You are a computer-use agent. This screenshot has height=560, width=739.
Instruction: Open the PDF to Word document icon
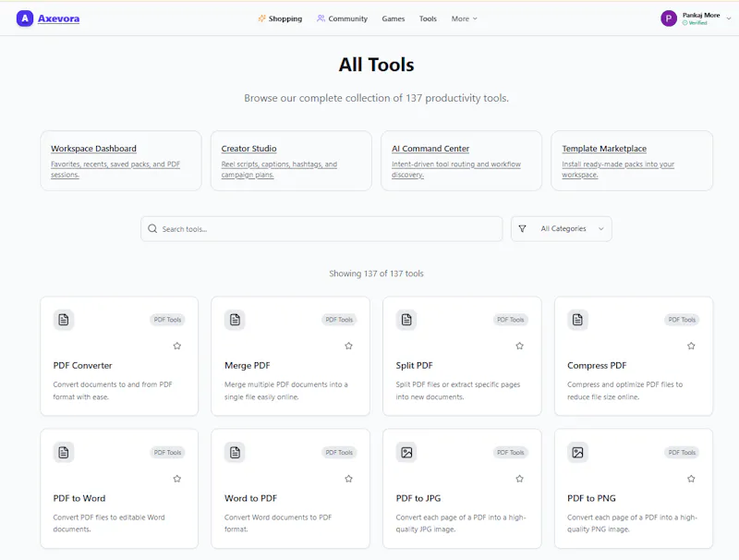[x=64, y=453]
